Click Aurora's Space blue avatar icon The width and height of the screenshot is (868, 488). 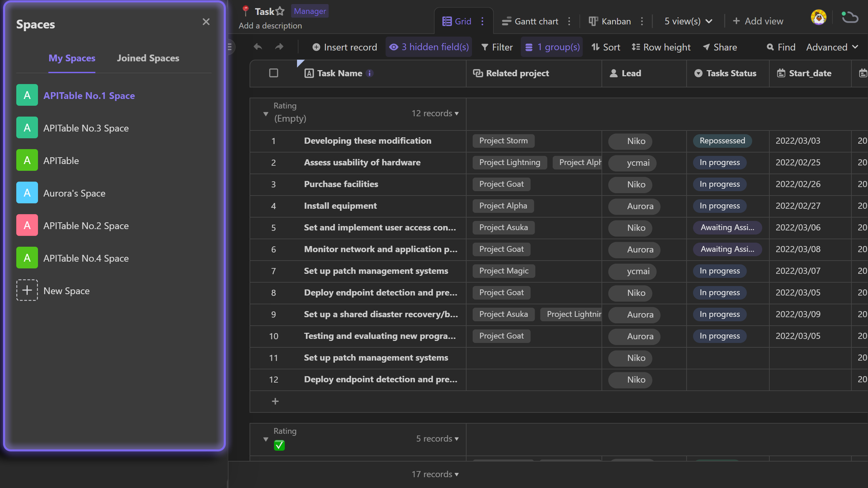coord(27,193)
